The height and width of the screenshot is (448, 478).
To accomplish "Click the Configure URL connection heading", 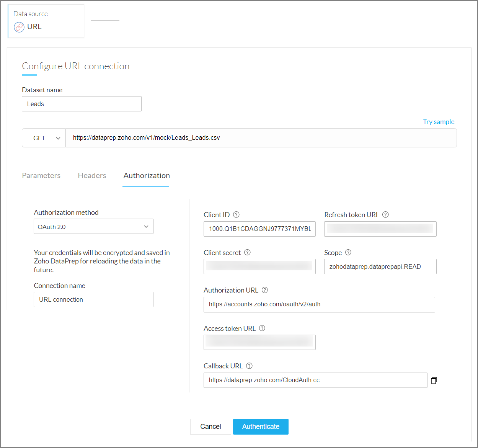I will pos(76,66).
